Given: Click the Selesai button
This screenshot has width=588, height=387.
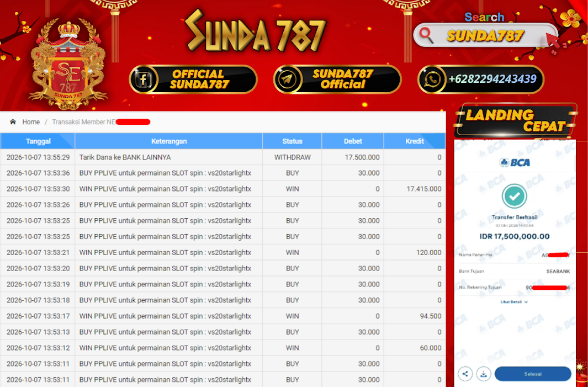Looking at the screenshot, I should [x=533, y=374].
